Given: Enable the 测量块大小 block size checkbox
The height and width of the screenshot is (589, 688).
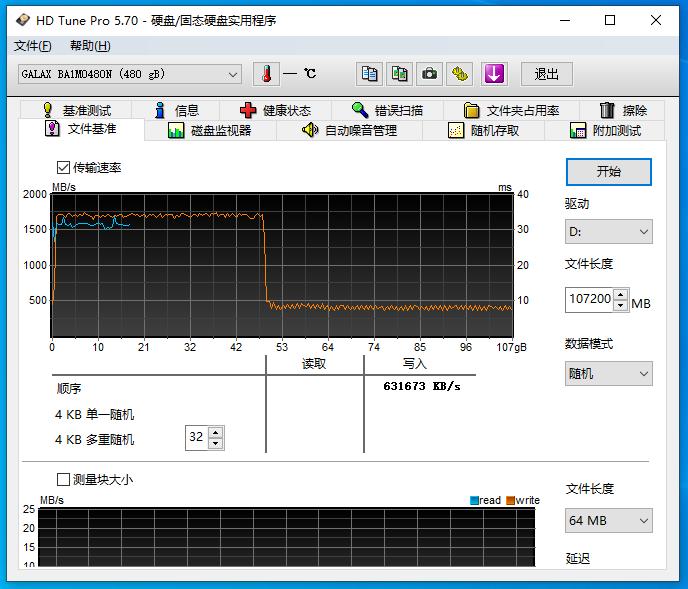Looking at the screenshot, I should (63, 479).
